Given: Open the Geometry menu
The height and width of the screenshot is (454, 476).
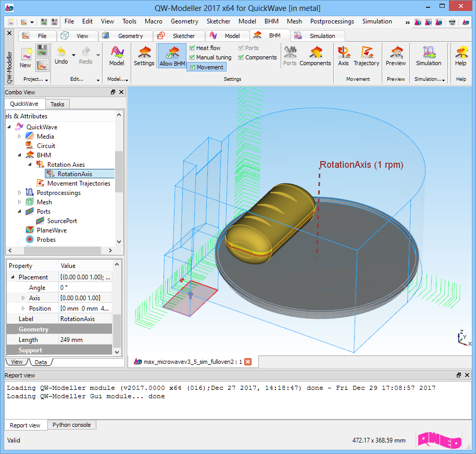Looking at the screenshot, I should 184,21.
